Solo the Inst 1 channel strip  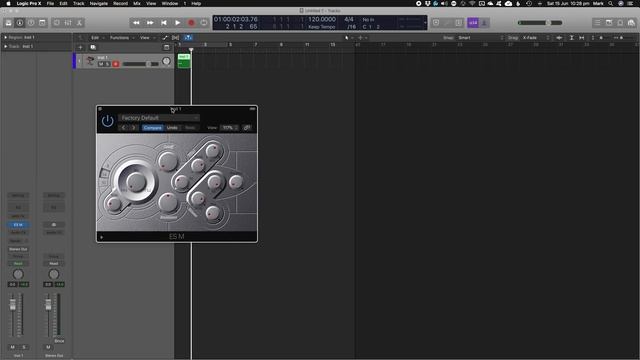click(24, 347)
